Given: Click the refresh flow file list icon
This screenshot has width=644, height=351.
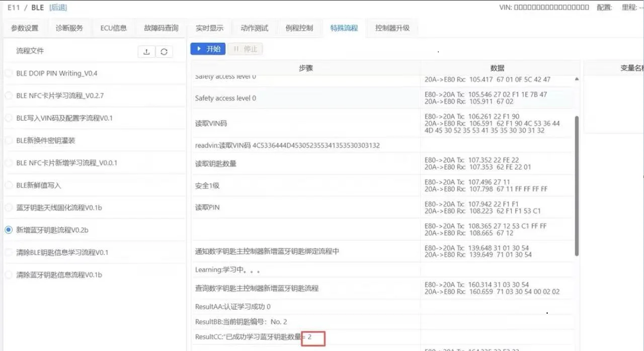Looking at the screenshot, I should coord(164,52).
